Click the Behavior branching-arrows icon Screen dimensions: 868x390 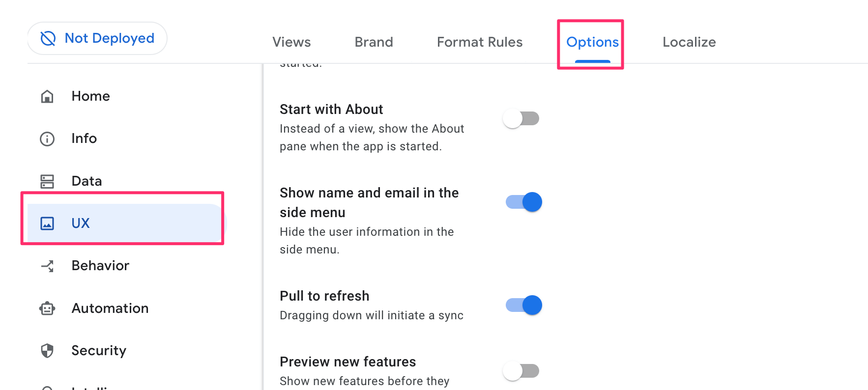click(47, 266)
